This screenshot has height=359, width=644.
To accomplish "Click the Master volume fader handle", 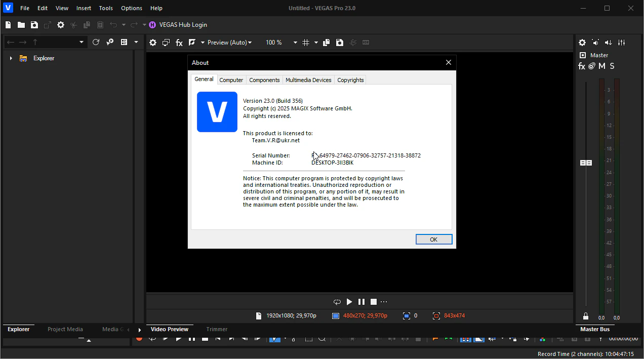I will click(x=586, y=163).
